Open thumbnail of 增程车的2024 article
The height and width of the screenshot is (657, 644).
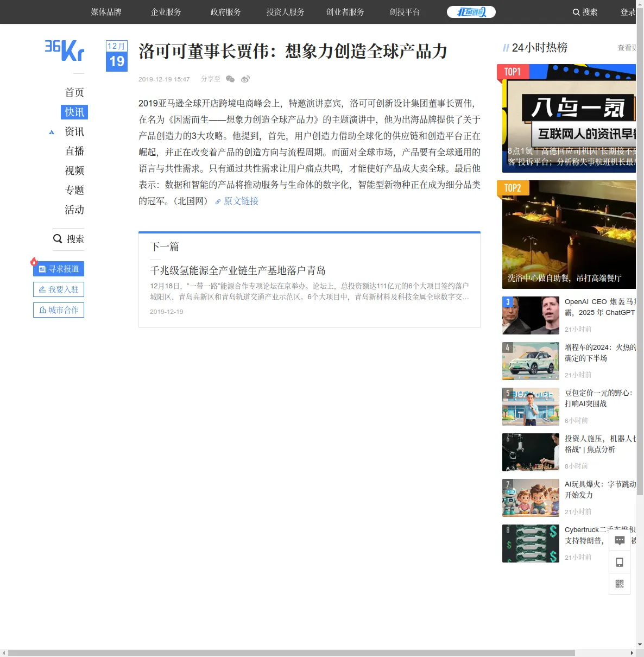tap(531, 361)
